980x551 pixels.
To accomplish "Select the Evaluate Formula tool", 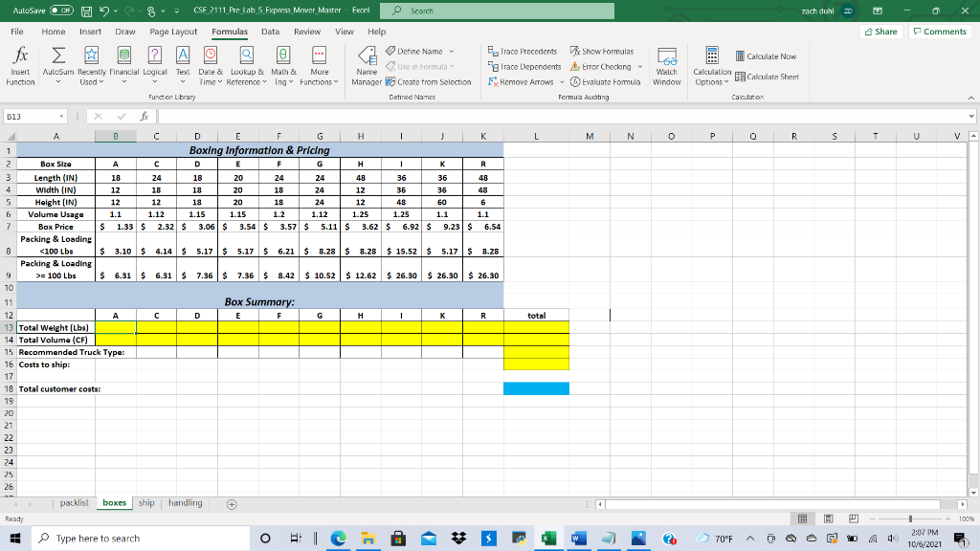I will coord(605,82).
